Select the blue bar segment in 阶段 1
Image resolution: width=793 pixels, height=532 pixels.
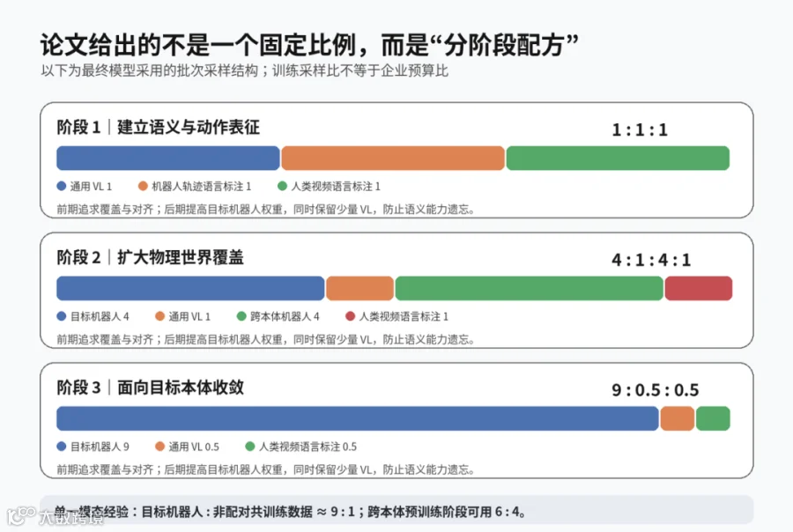click(x=168, y=158)
